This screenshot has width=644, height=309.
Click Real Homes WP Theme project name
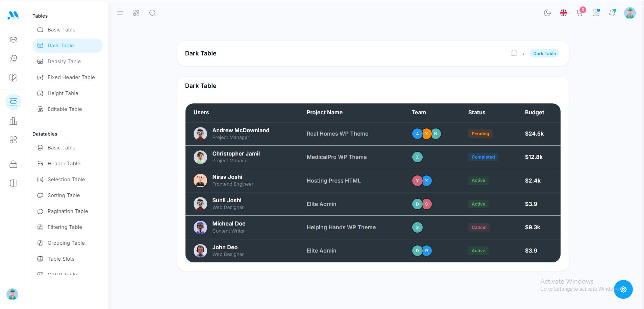[338, 134]
